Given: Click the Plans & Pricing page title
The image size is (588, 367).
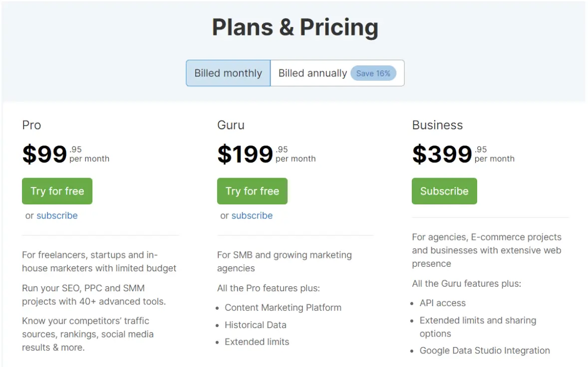Looking at the screenshot, I should click(x=295, y=27).
